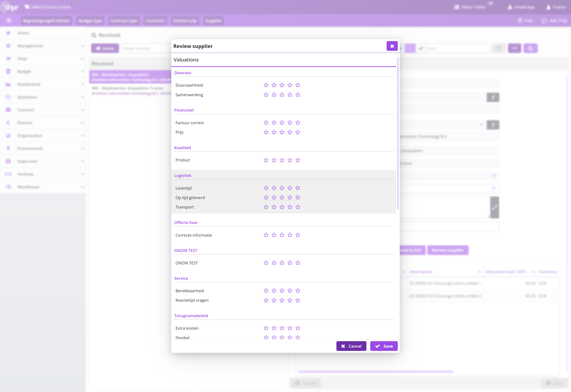Give ONZIN TEST five stars
This screenshot has height=392, width=571.
tap(298, 263)
